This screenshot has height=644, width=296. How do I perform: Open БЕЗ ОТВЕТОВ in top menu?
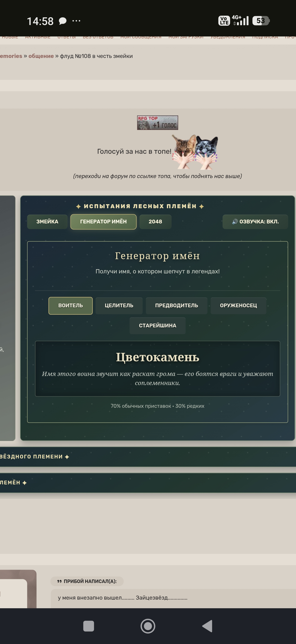[98, 37]
